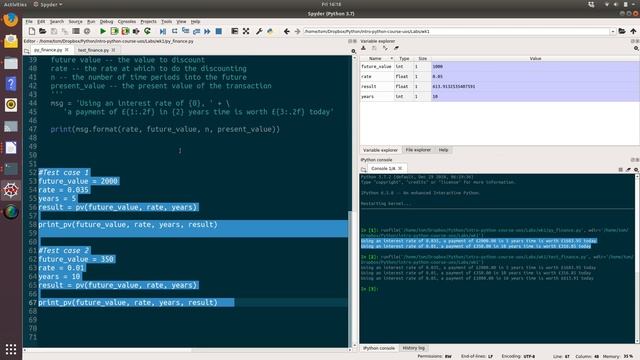Run selection or current line
Screen dimensions: 640x360
[x=136, y=31]
